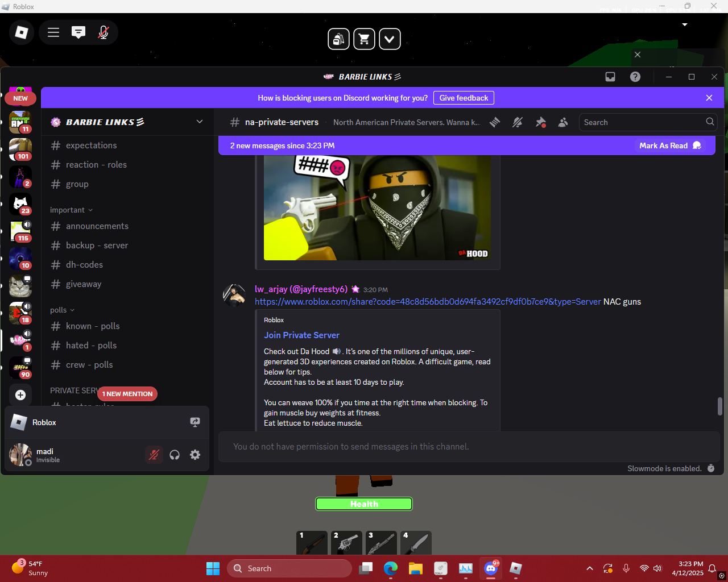The width and height of the screenshot is (728, 582).
Task: Open the Roblox logo menu
Action: (x=22, y=32)
